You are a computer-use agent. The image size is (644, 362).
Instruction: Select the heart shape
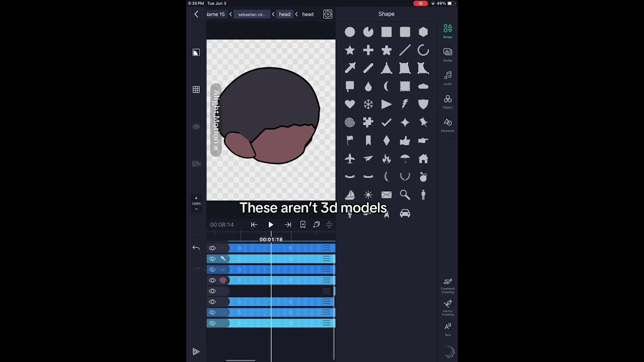coord(350,105)
